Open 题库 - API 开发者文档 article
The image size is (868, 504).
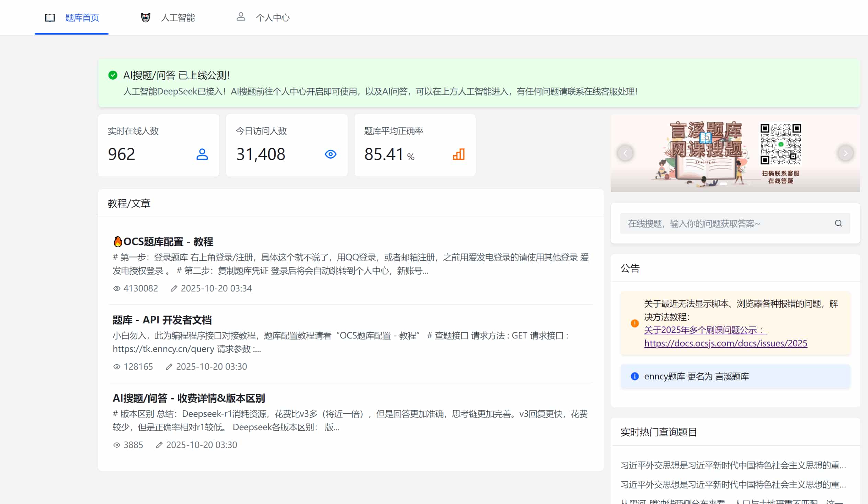tap(162, 320)
